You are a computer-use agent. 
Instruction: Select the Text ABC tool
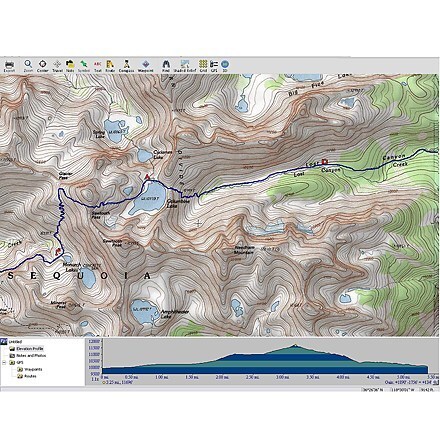click(x=98, y=66)
